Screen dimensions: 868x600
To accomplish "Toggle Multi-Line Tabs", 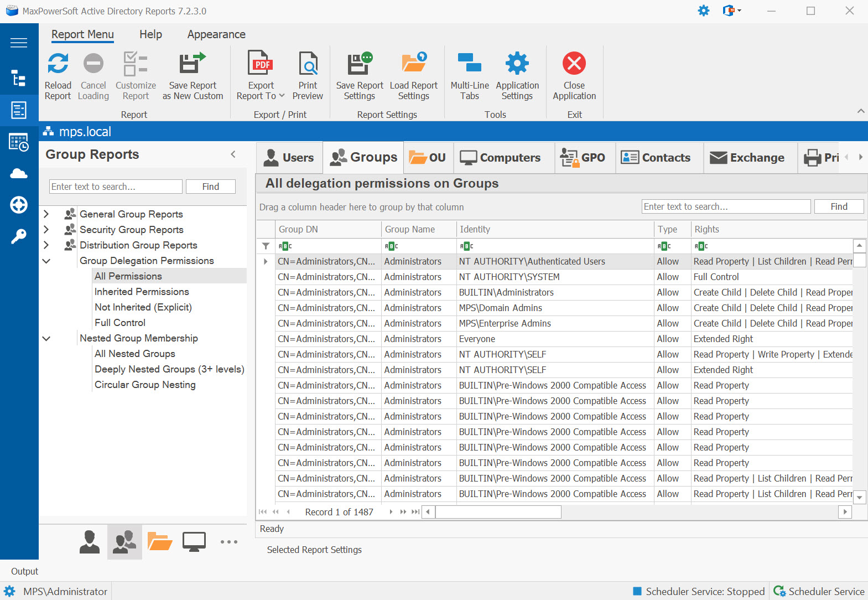I will (470, 76).
